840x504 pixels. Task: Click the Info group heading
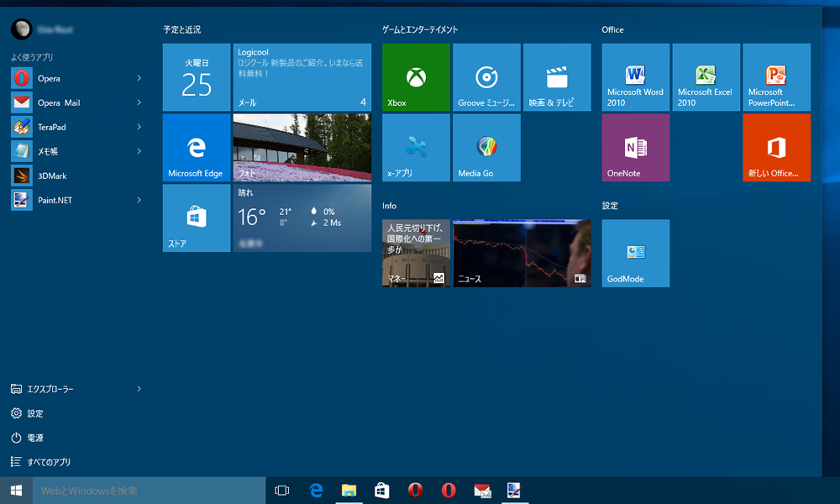tap(390, 206)
